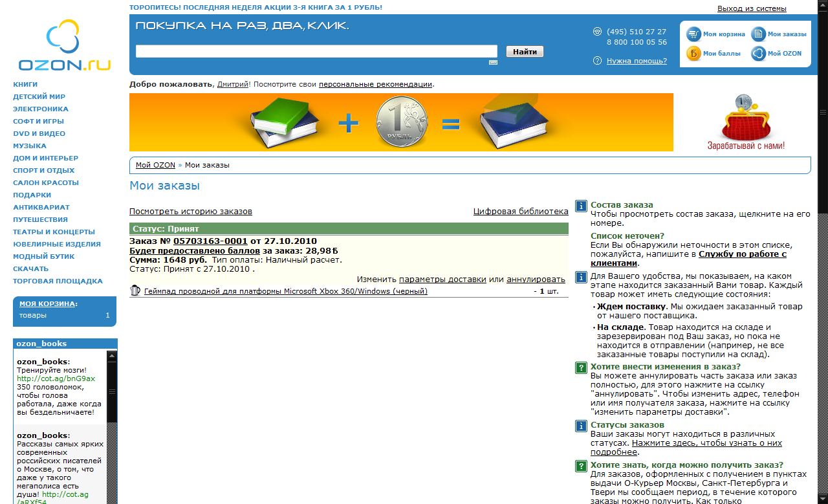The width and height of the screenshot is (828, 504).
Task: Click the параметры доставки link
Action: coord(442,279)
